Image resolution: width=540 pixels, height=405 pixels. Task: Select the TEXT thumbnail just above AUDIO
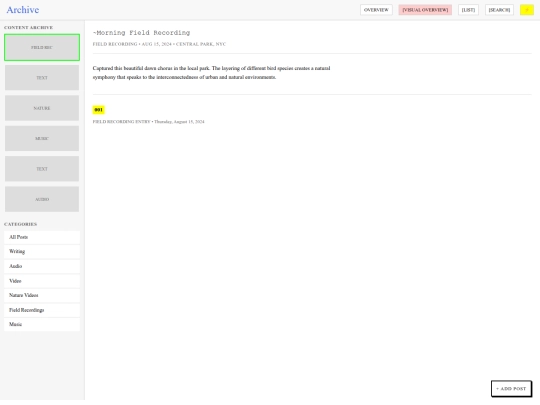tap(42, 169)
